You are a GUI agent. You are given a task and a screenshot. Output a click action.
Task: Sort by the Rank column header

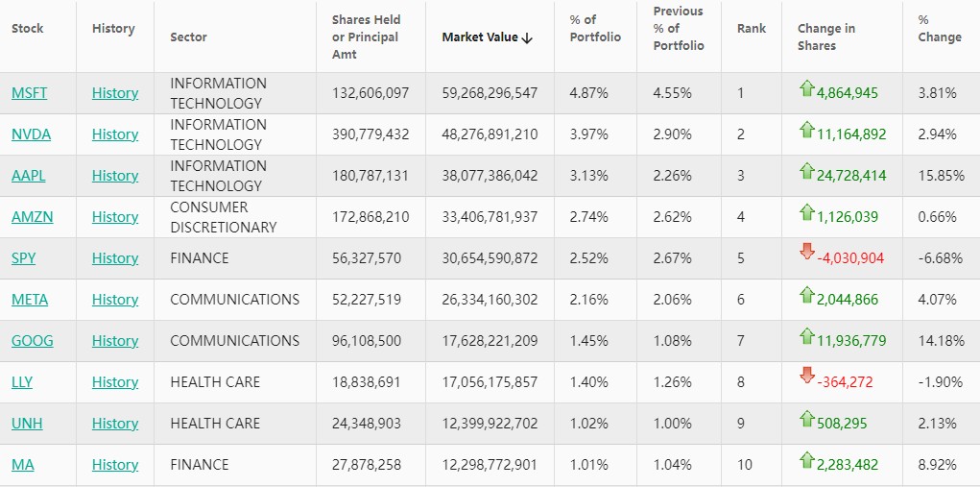[x=751, y=29]
